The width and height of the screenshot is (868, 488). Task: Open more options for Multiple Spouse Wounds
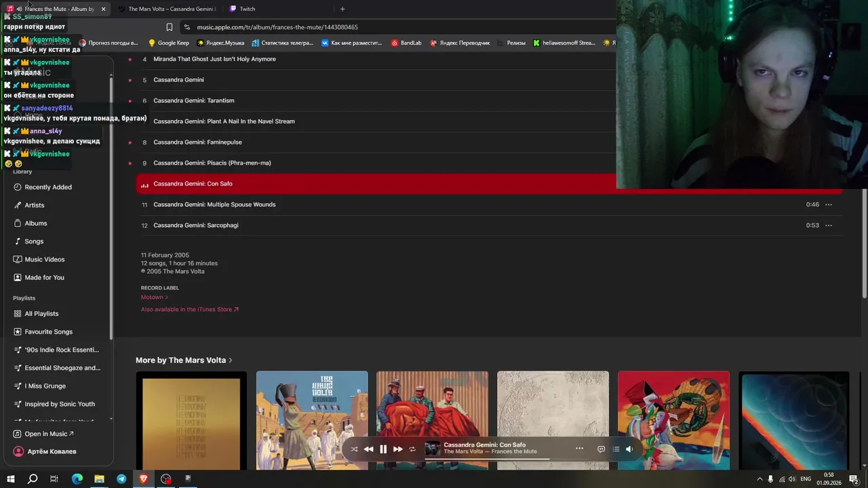click(828, 205)
